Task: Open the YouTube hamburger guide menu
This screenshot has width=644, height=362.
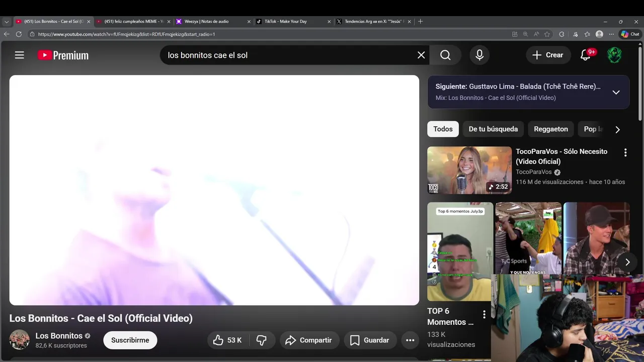Action: pos(19,55)
